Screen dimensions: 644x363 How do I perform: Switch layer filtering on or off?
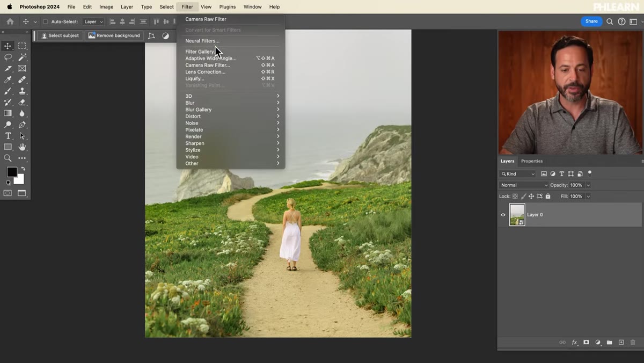coord(590,173)
